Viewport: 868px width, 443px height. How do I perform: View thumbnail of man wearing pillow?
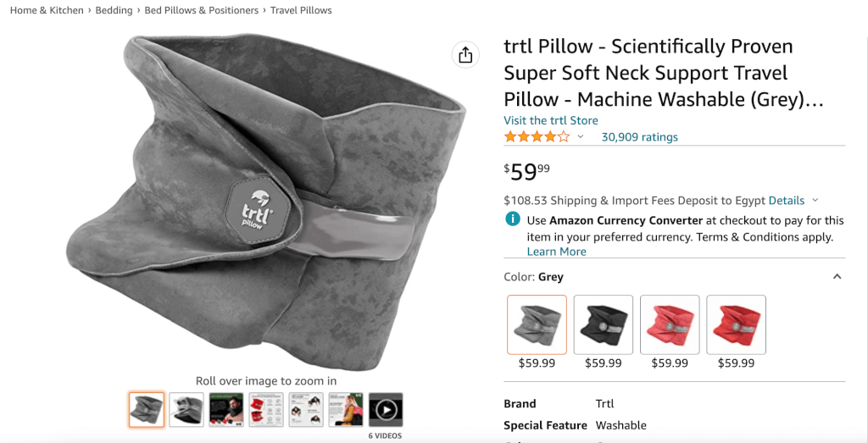[226, 410]
